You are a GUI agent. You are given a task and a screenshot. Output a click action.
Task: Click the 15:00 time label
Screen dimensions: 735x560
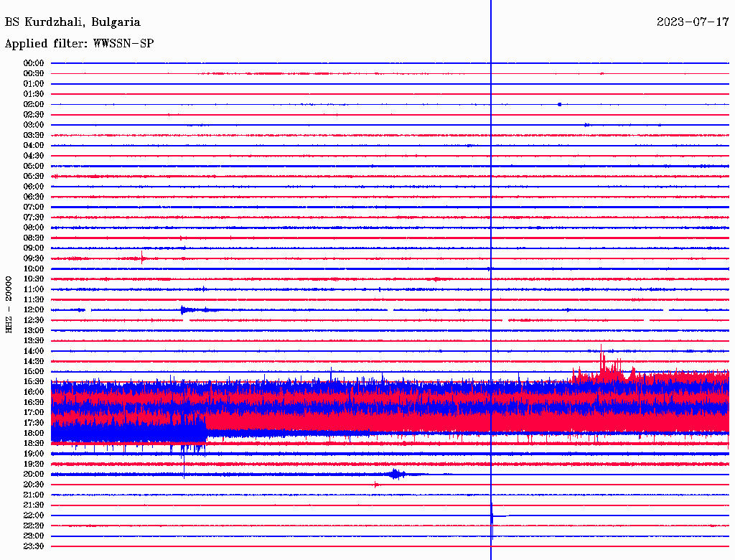point(34,371)
